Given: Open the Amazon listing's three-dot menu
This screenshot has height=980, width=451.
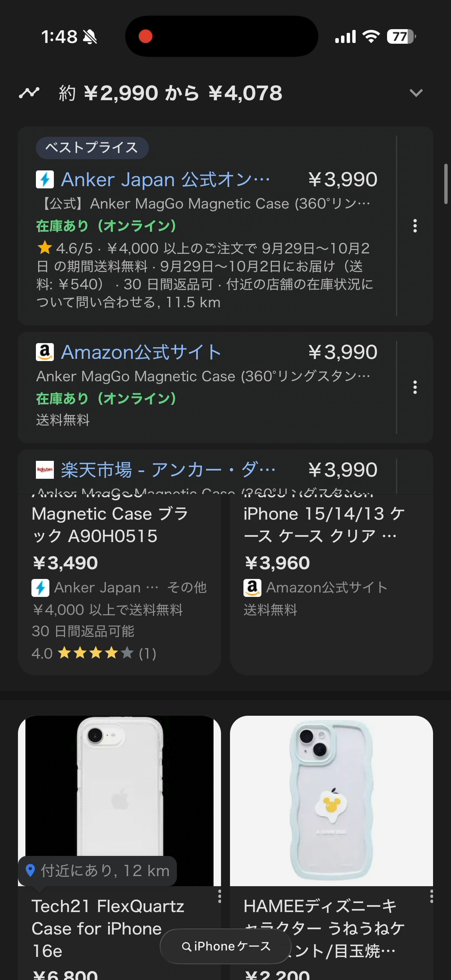Looking at the screenshot, I should (x=415, y=387).
